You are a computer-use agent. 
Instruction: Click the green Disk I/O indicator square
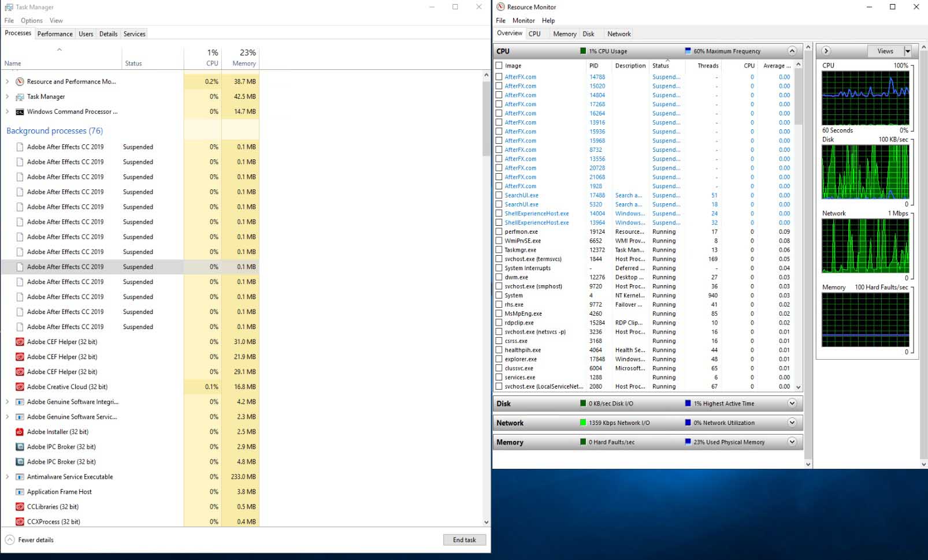coord(583,404)
